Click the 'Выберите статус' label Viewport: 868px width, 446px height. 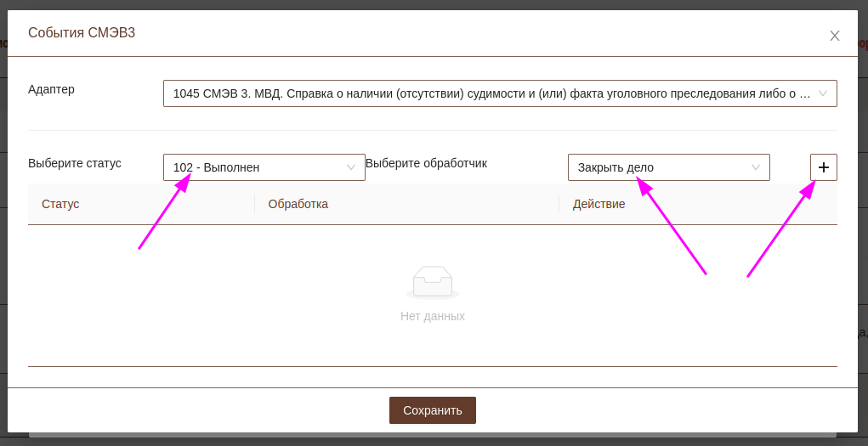[75, 163]
